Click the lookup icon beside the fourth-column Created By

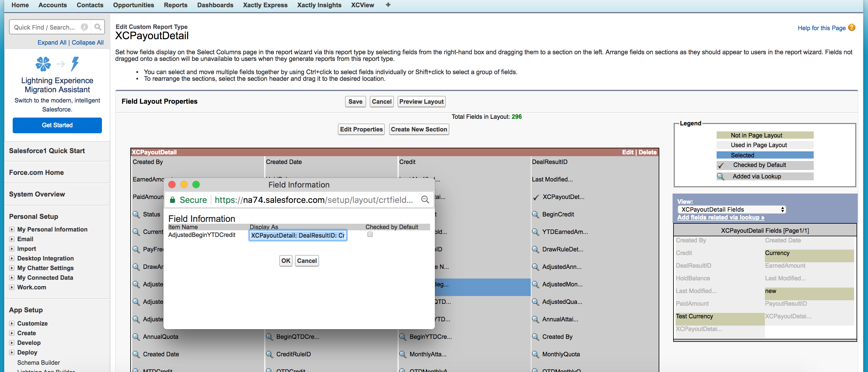[535, 337]
